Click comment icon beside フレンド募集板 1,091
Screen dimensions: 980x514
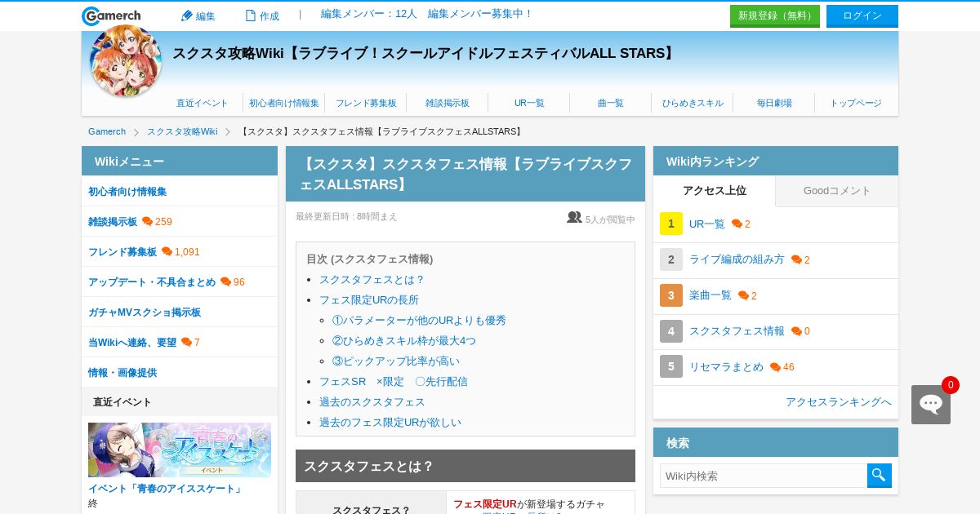coord(167,251)
